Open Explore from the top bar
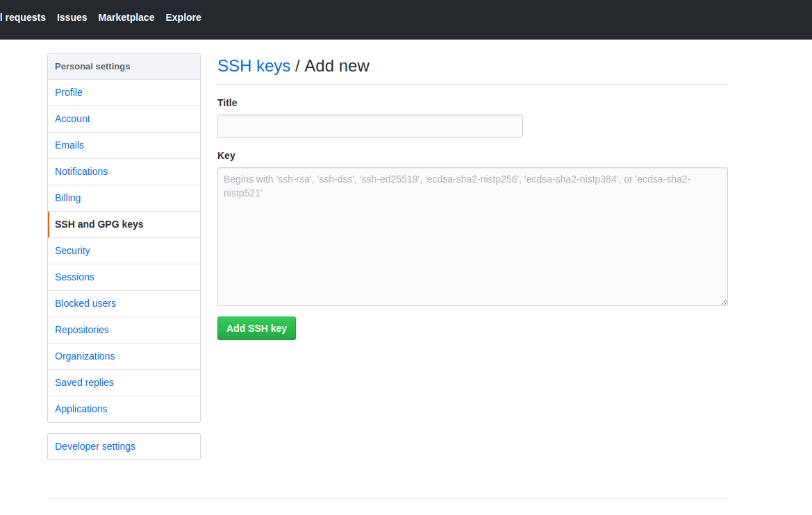Viewport: 812px width, 515px height. 183,17
